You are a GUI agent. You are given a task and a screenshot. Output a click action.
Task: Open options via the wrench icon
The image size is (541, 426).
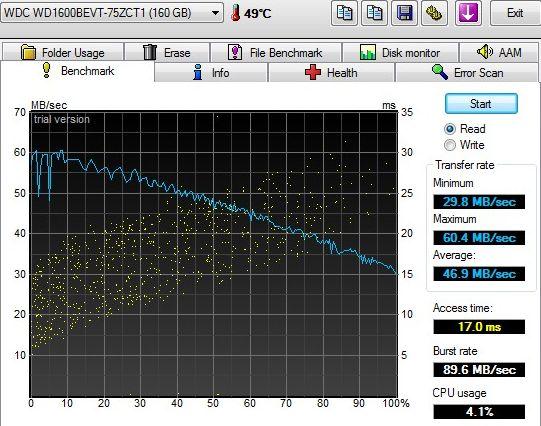point(434,13)
